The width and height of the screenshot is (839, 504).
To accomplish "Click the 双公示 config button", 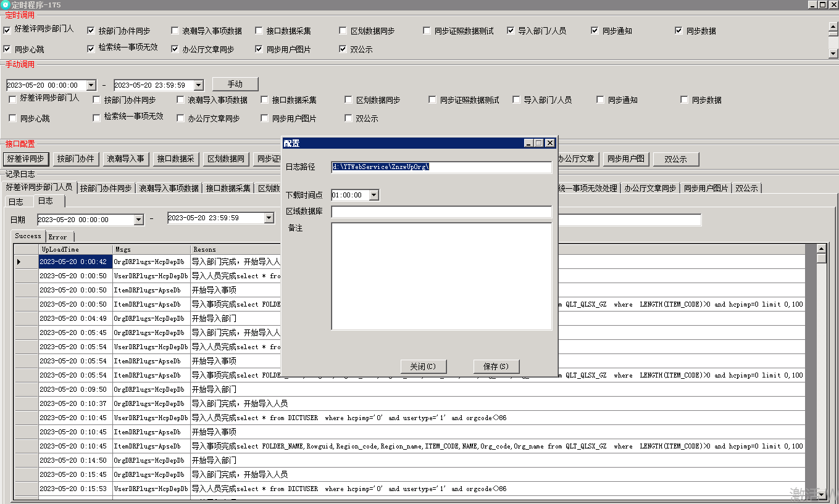I will click(x=676, y=159).
